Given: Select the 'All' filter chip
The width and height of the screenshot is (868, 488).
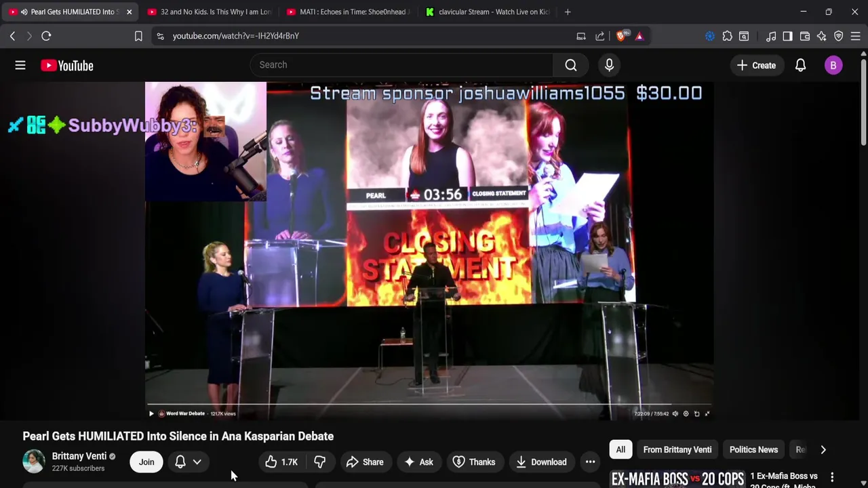Looking at the screenshot, I should (620, 449).
